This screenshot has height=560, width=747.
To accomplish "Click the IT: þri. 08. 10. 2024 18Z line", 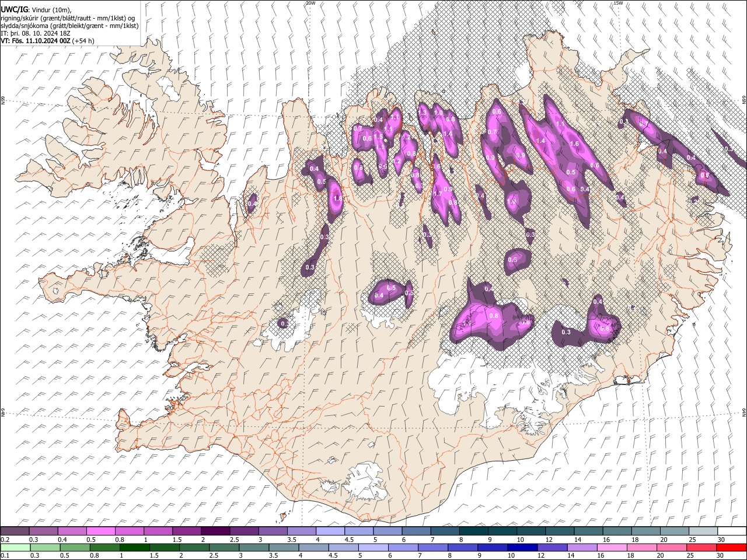I will 35,33.
